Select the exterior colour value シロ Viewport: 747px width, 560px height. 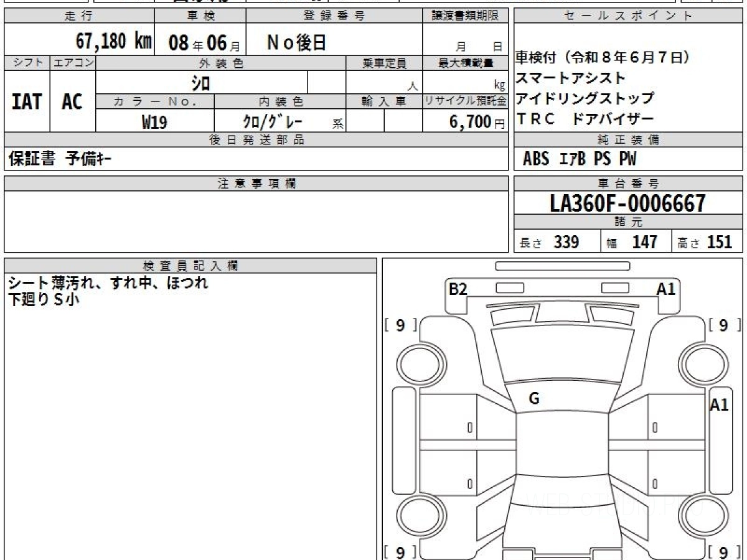click(x=200, y=82)
